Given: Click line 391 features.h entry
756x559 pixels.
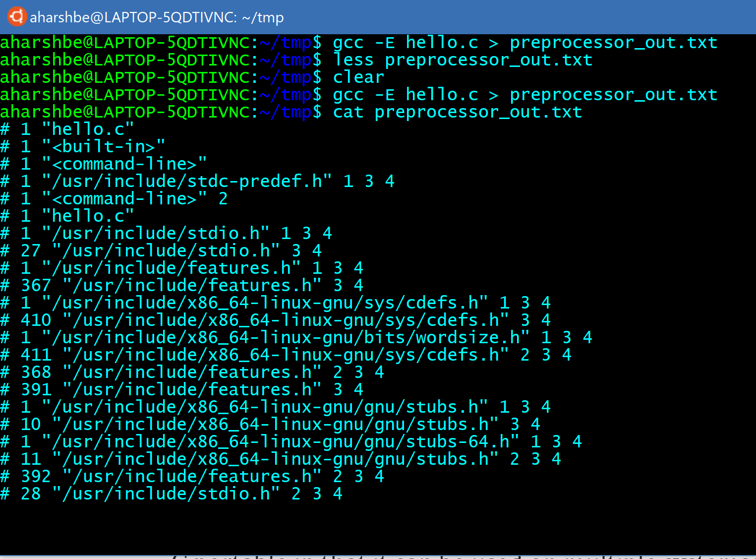Looking at the screenshot, I should click(182, 390).
